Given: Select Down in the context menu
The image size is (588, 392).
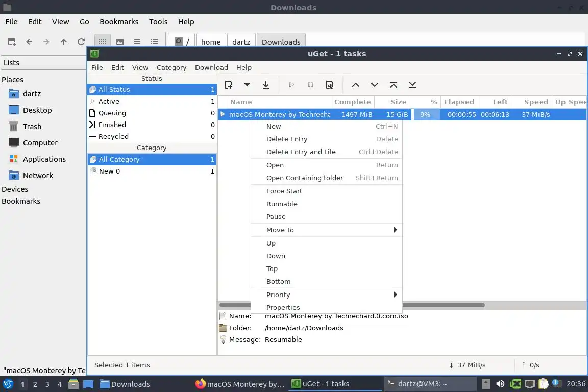Looking at the screenshot, I should [326, 256].
